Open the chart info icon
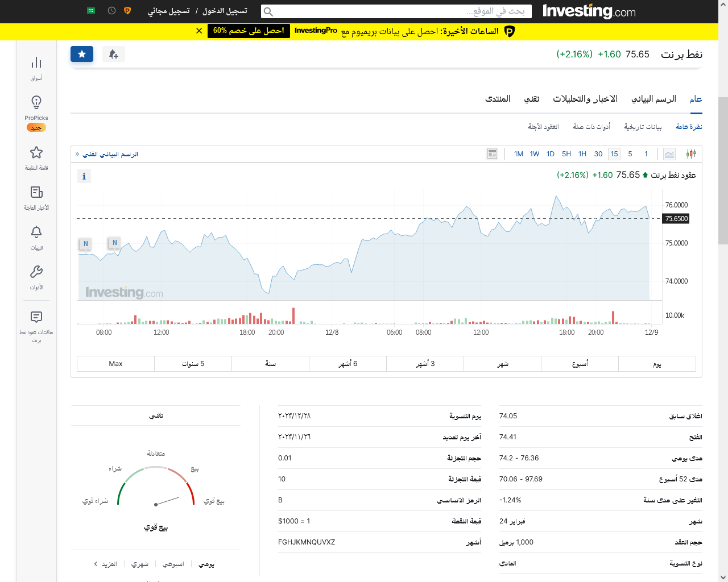The image size is (728, 582). tap(84, 176)
